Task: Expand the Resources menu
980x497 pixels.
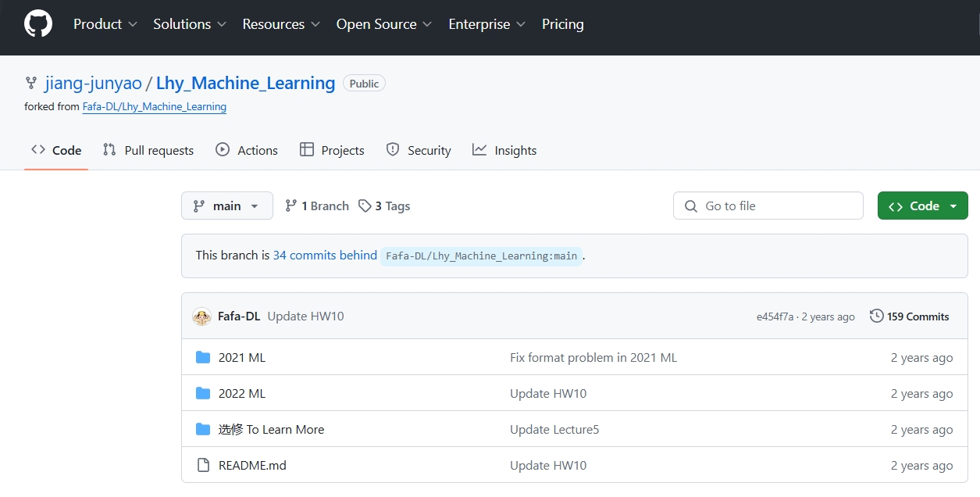Action: (x=281, y=24)
